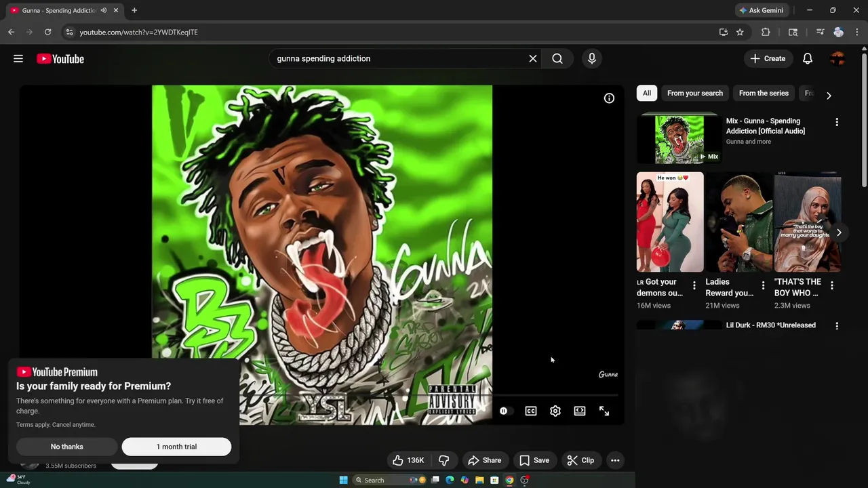Toggle the autoplay switch
The height and width of the screenshot is (488, 868).
[x=506, y=411]
